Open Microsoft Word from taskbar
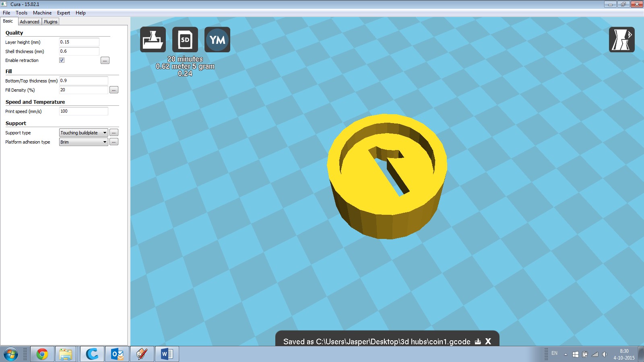 pos(167,354)
